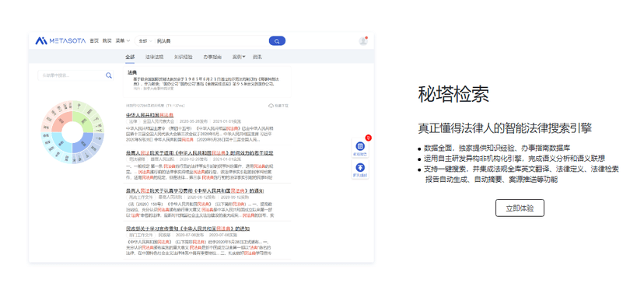Screen dimensions: 644x297
Task: Click the floating collection icon with red badge
Action: coord(360,147)
